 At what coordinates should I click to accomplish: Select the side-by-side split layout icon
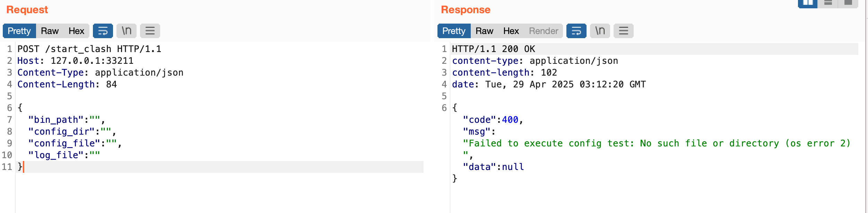[x=808, y=3]
